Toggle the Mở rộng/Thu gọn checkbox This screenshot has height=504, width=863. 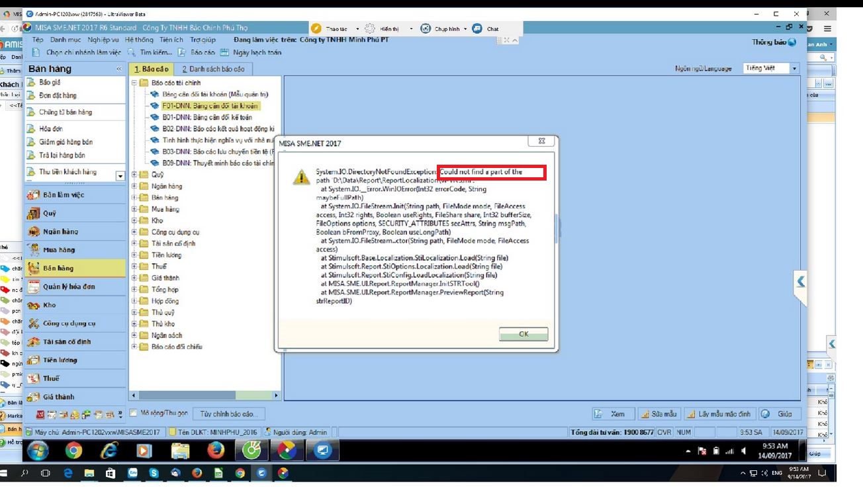coord(134,413)
